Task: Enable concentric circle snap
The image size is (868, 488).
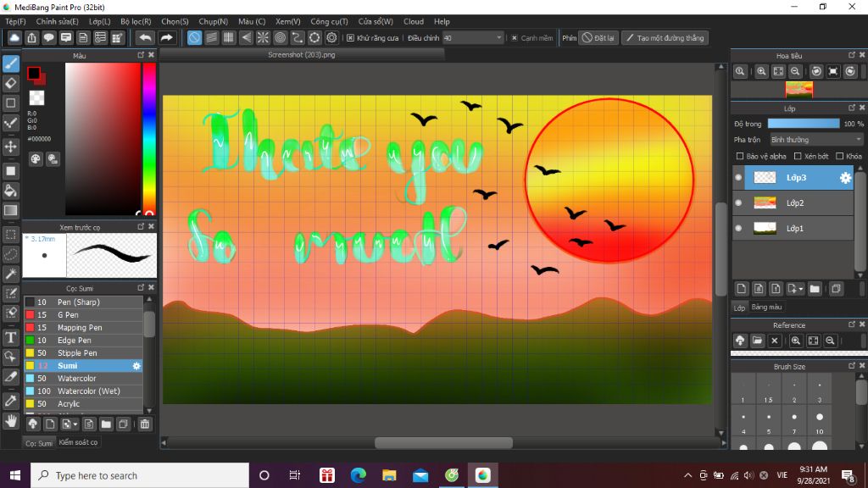Action: [280, 37]
